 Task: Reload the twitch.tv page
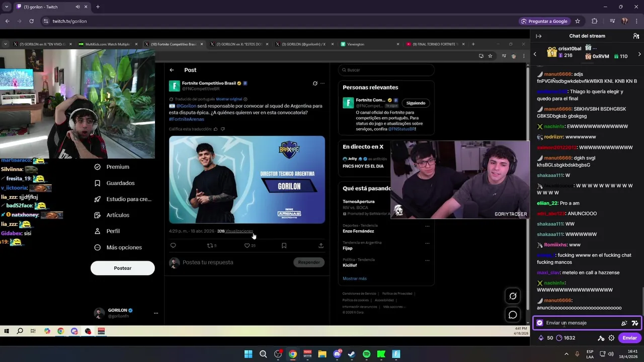(x=31, y=21)
